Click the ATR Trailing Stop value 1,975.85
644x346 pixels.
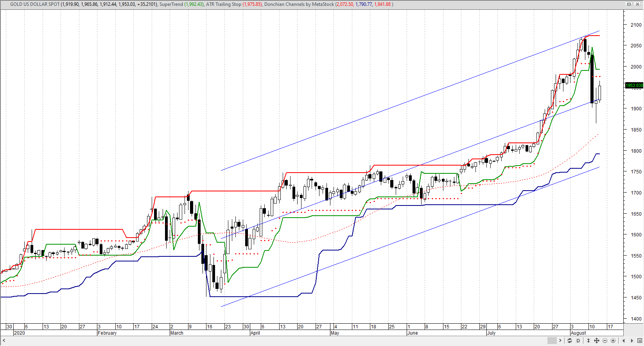click(x=252, y=4)
